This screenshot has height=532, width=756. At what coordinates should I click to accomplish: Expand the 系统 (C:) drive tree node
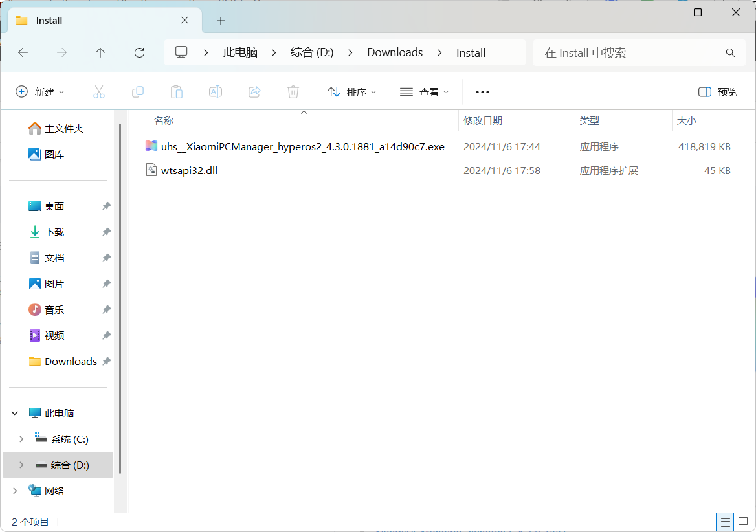tap(21, 439)
